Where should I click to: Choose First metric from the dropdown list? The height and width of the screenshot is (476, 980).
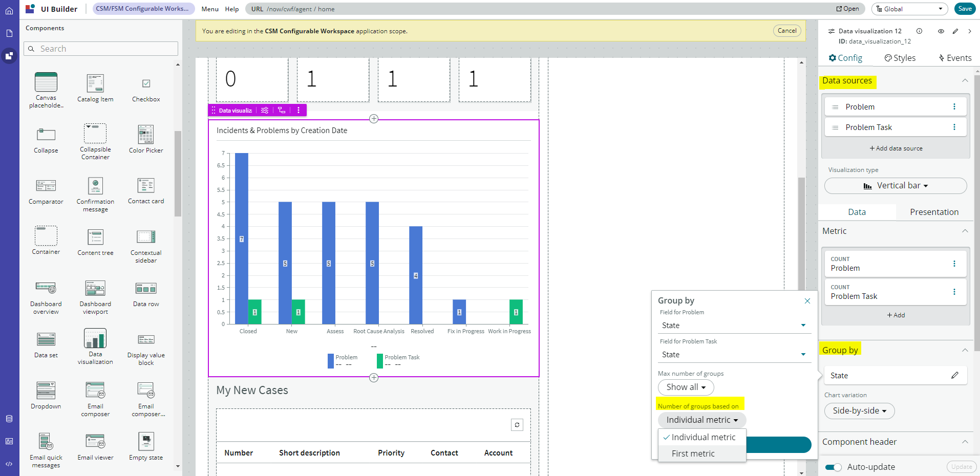tap(693, 453)
